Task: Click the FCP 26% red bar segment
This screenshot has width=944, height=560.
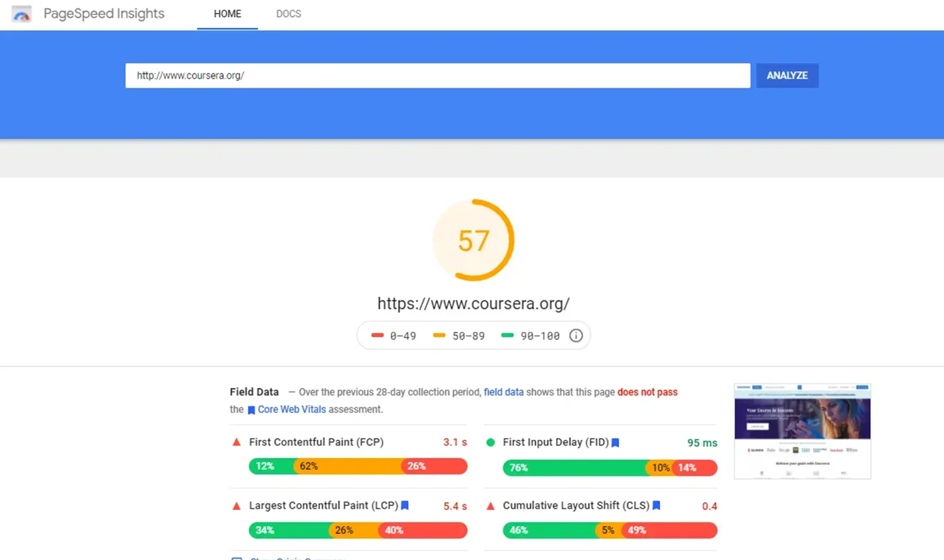Action: (435, 466)
